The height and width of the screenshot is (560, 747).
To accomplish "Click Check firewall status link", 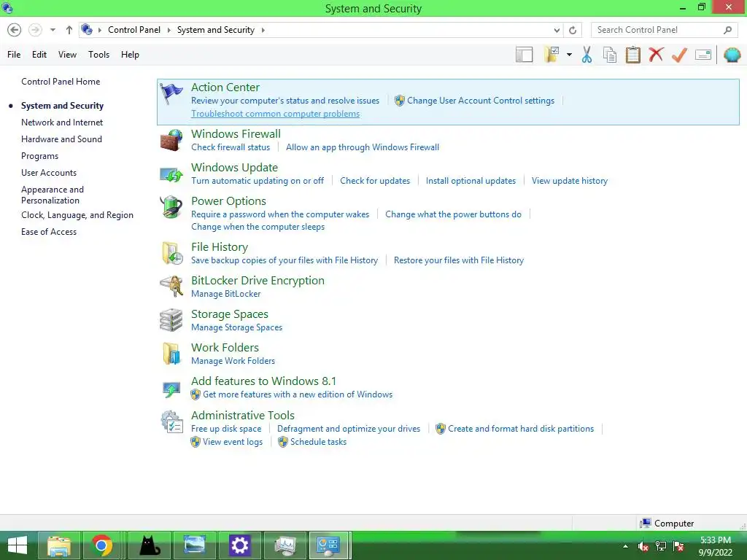I will (x=231, y=147).
